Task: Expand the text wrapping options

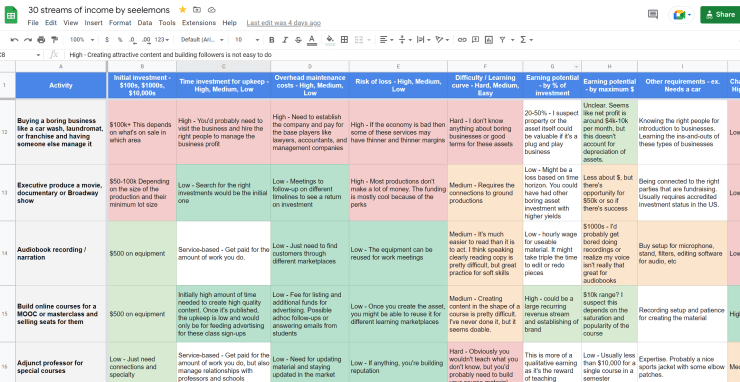Action: point(423,40)
